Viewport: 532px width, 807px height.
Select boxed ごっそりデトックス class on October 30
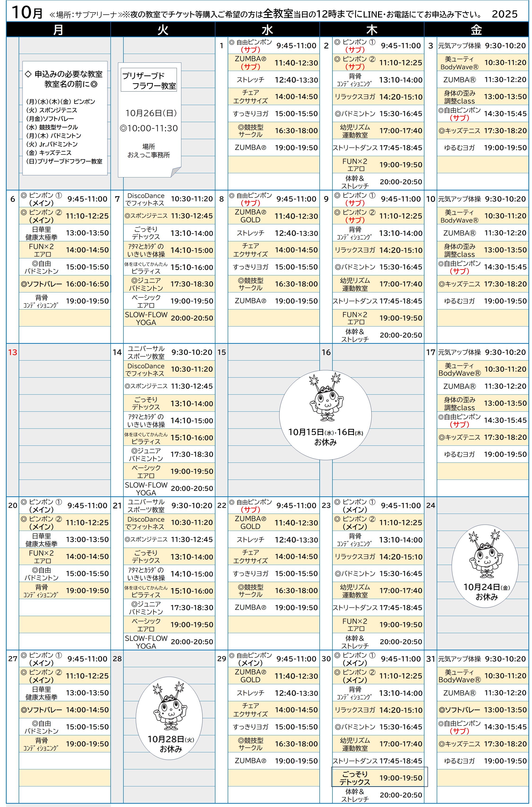point(379,777)
